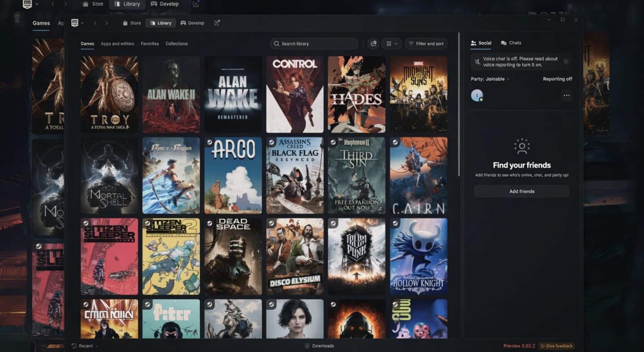The height and width of the screenshot is (352, 644).
Task: Click the library's vertical scrollbar
Action: [459, 104]
